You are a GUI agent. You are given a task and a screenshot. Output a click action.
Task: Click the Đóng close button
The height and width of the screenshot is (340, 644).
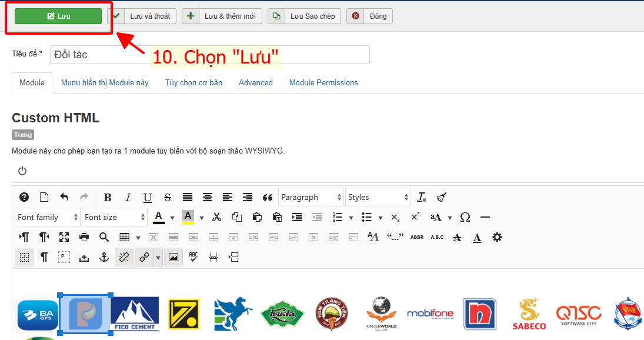(x=370, y=16)
